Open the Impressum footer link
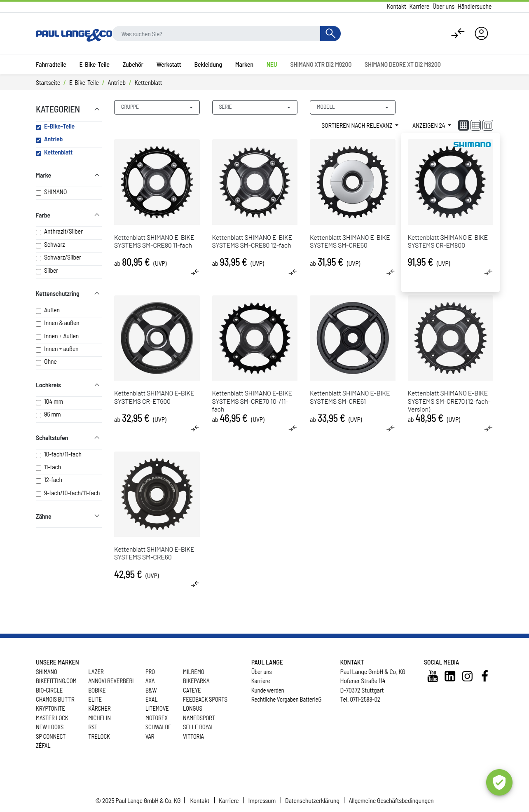The height and width of the screenshot is (812, 529). [262, 801]
